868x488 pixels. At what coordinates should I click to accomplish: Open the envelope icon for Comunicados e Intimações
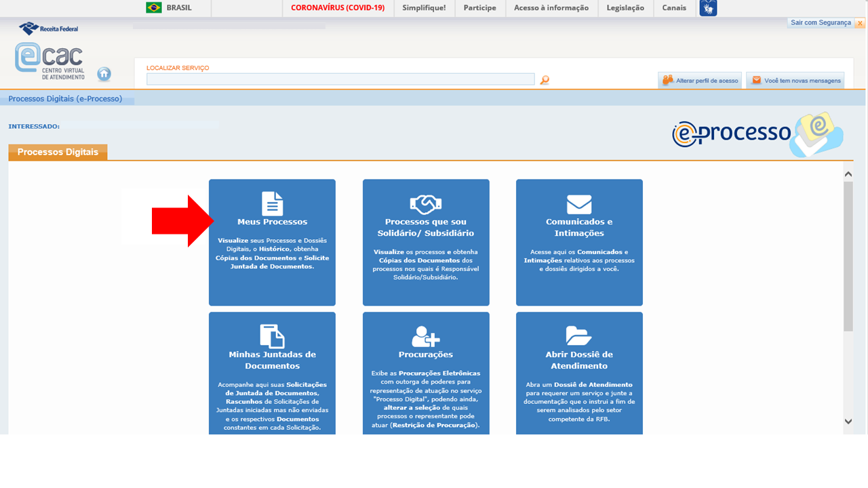tap(579, 204)
